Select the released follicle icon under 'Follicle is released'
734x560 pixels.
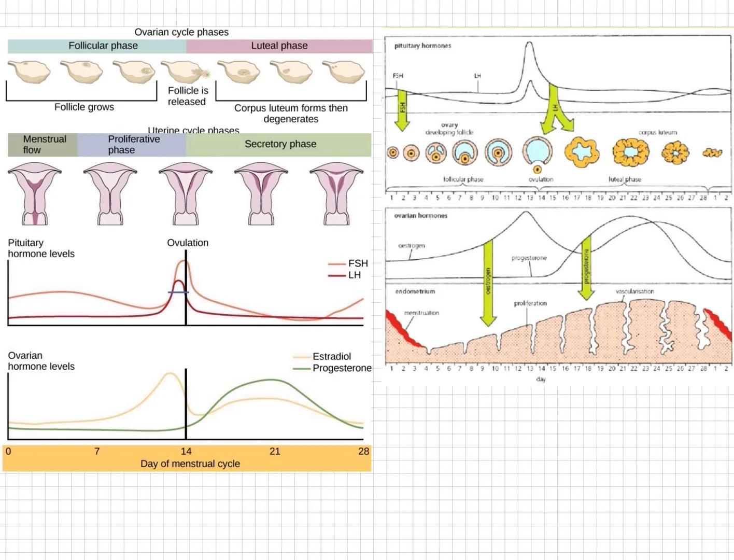point(185,72)
